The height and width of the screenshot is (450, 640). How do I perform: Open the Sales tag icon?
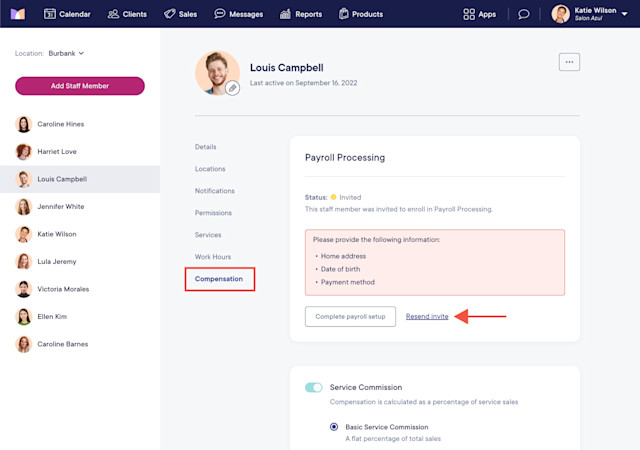tap(169, 14)
